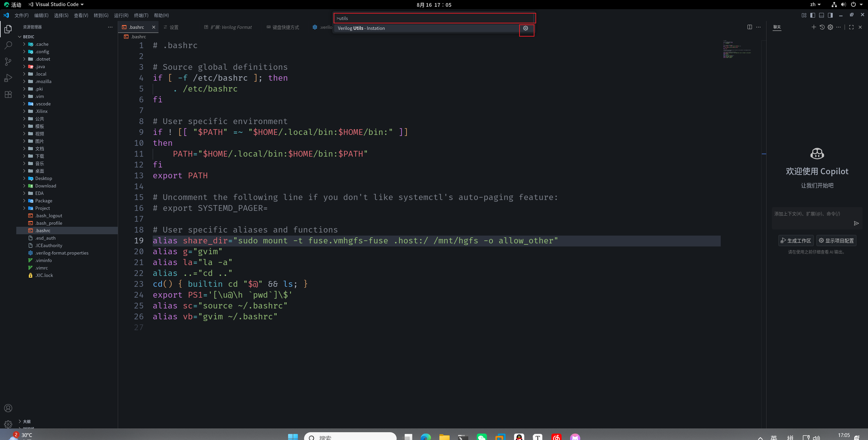Toggle the secondary sidebar layout button
The image size is (868, 440).
pos(830,15)
